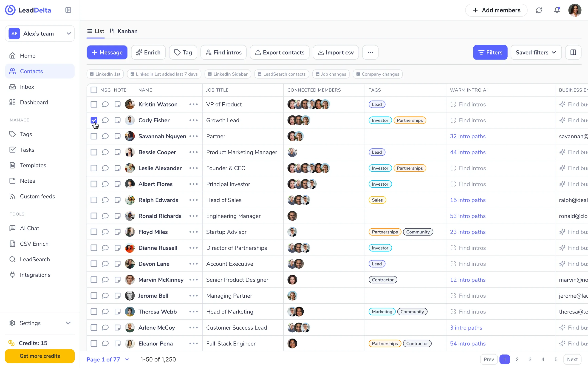Open note icon for Bessie Cooper

pyautogui.click(x=118, y=152)
